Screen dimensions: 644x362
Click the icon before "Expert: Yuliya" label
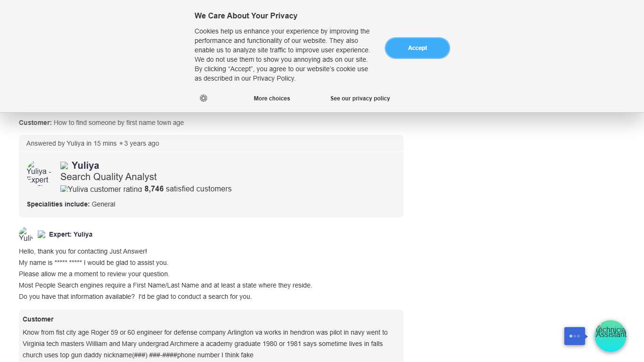(x=41, y=234)
